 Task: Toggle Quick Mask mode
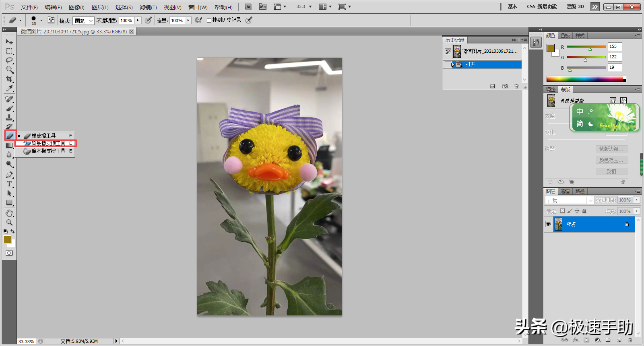click(x=9, y=253)
